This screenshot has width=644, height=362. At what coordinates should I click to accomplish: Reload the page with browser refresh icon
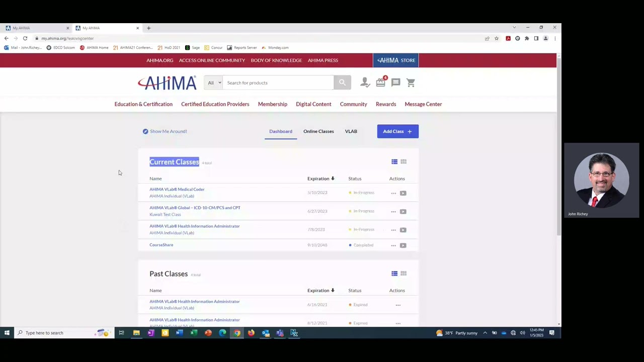click(25, 38)
